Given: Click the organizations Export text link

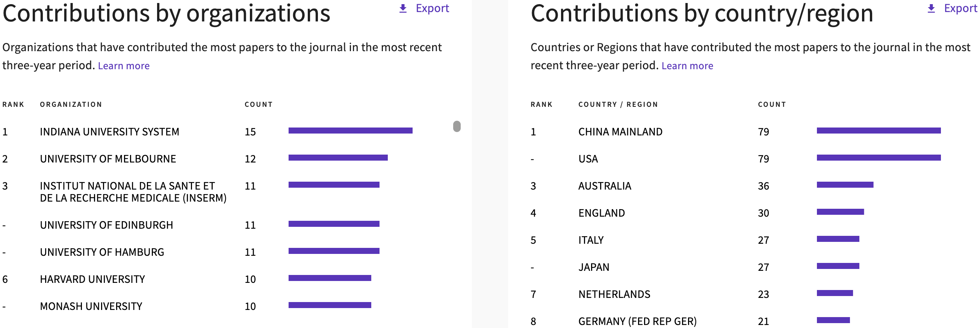Looking at the screenshot, I should click(432, 8).
